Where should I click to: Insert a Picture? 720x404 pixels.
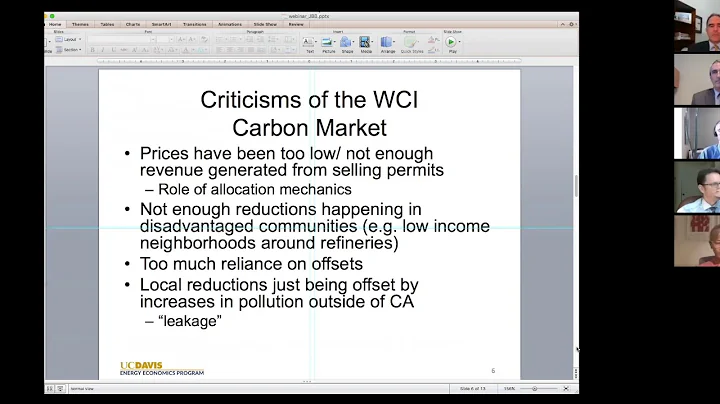click(326, 42)
